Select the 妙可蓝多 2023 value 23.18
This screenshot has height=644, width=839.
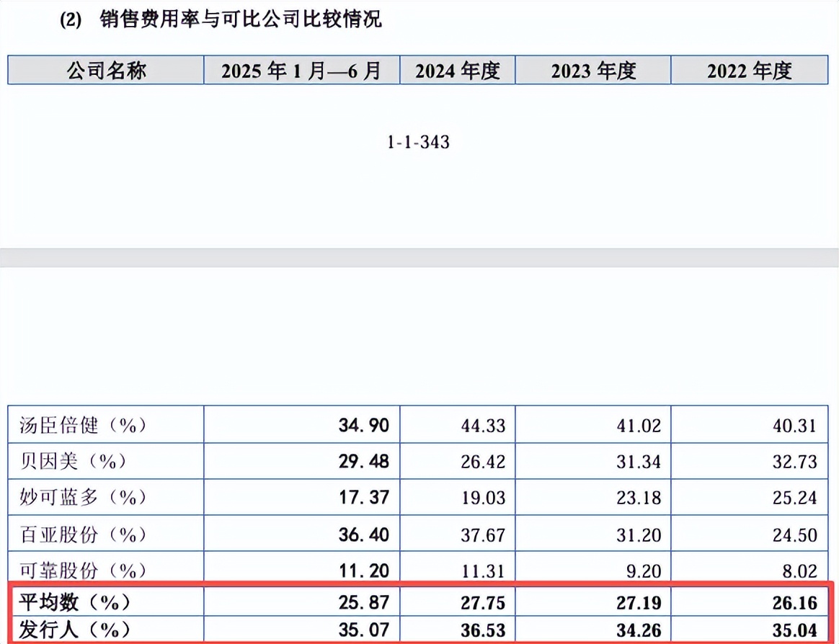pos(637,498)
